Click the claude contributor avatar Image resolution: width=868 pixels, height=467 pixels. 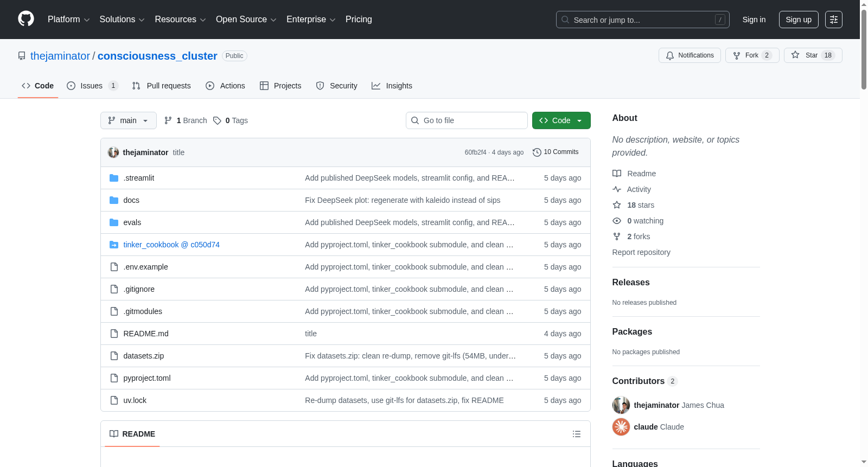point(621,427)
